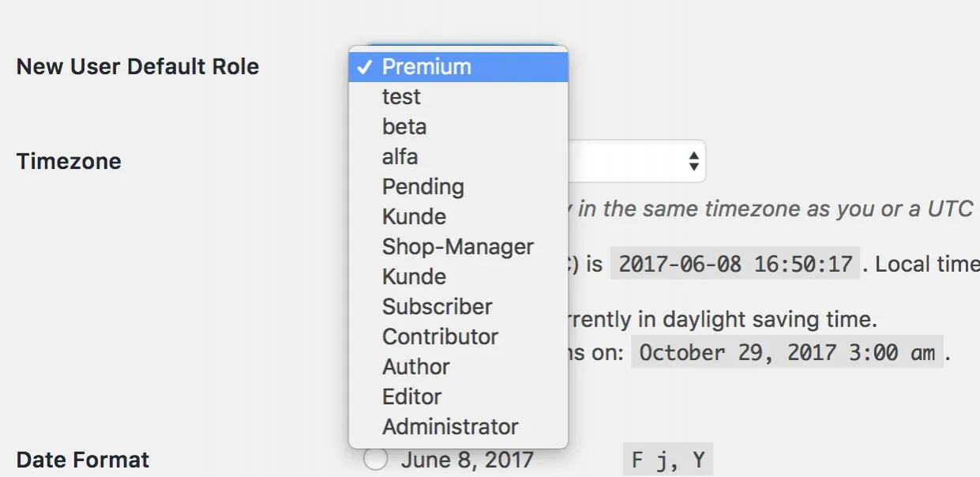The image size is (980, 477).
Task: Set default role to Subscriber
Action: click(458, 306)
